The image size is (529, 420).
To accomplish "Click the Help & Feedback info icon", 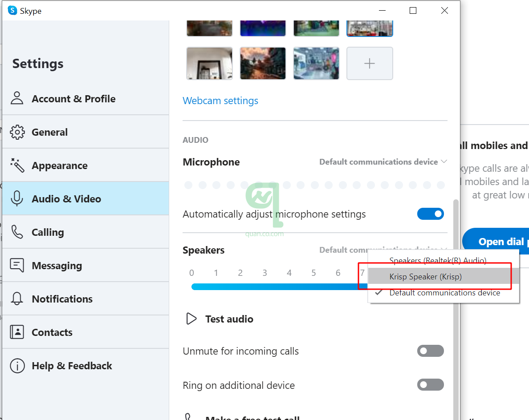I will 17,365.
